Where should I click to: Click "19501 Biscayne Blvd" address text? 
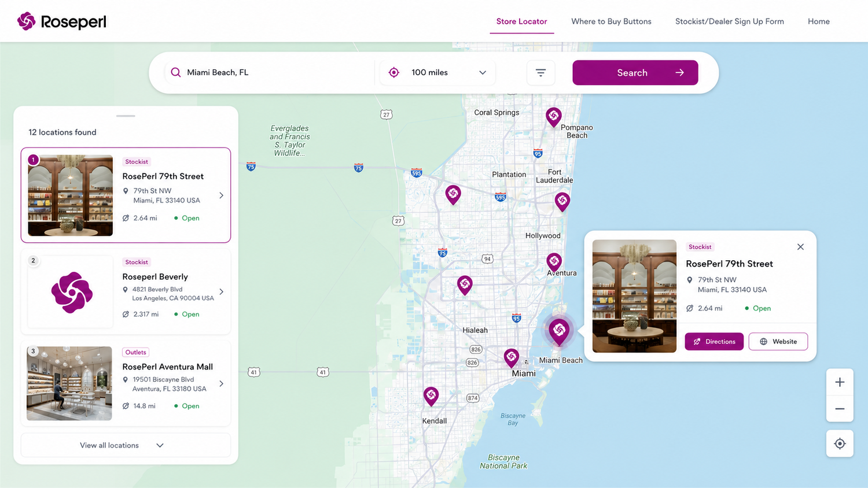(163, 379)
